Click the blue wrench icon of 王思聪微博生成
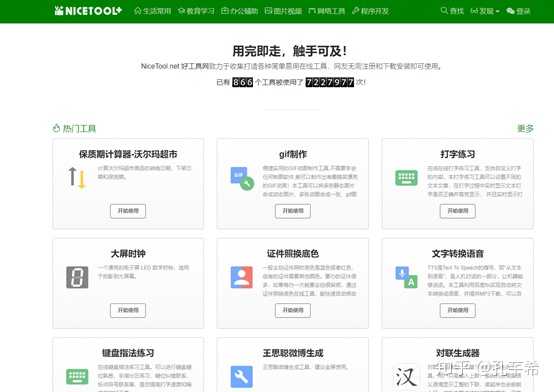 [x=242, y=377]
